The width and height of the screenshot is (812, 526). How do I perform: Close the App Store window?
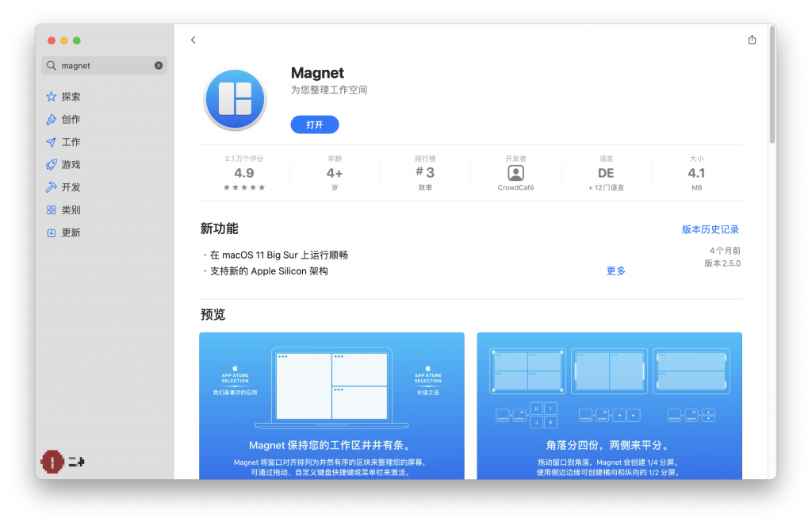coord(52,40)
